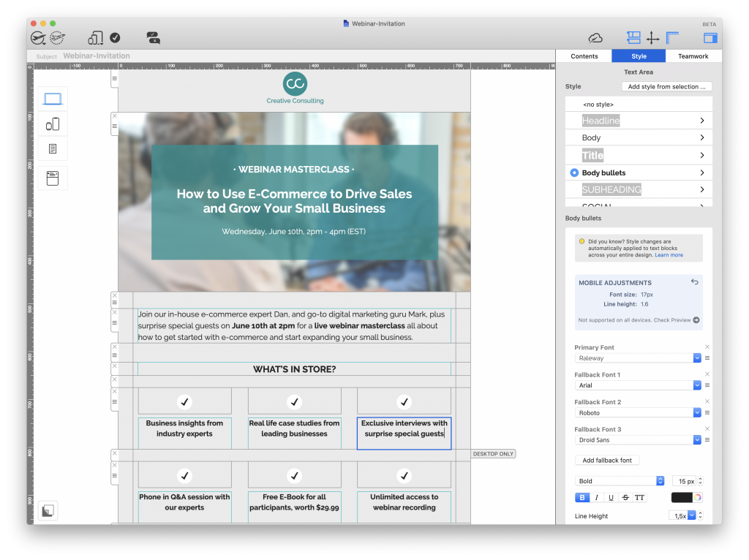Open the Fallback Font 3 Droid Sans dropdown
The width and height of the screenshot is (749, 560).
click(638, 439)
